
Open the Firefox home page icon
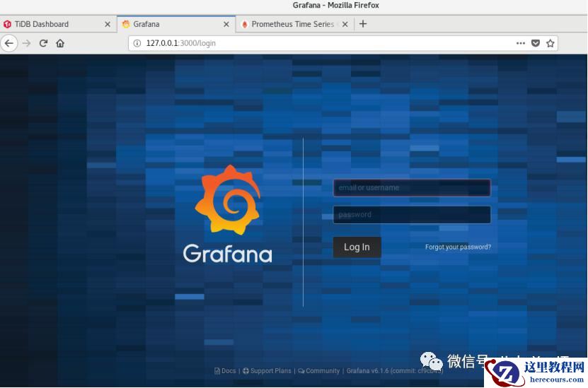click(60, 43)
